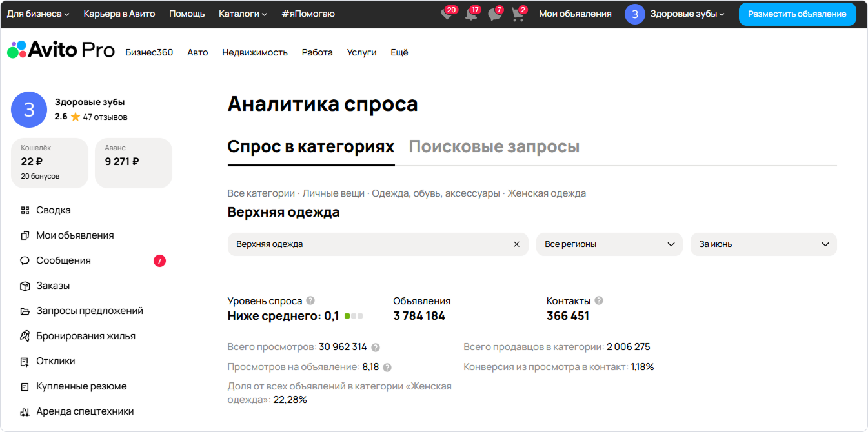Click help icon beside Просмотров на объявление
868x432 pixels.
click(x=387, y=368)
